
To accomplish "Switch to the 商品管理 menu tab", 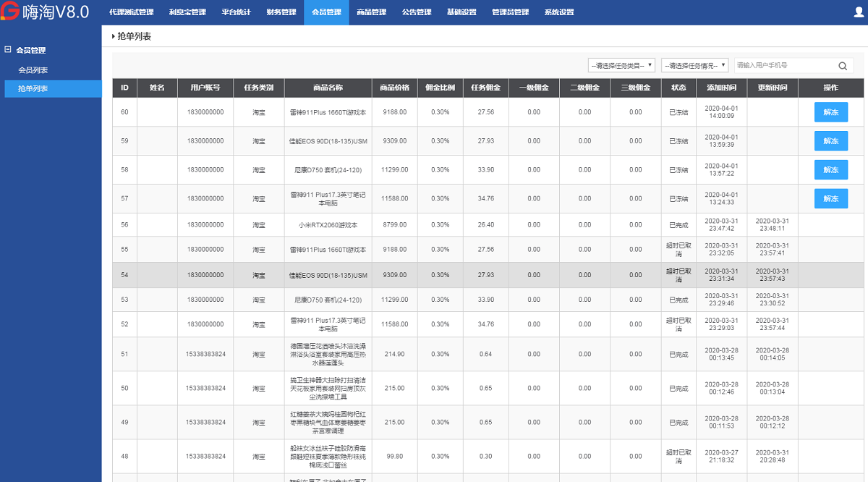I will [371, 12].
